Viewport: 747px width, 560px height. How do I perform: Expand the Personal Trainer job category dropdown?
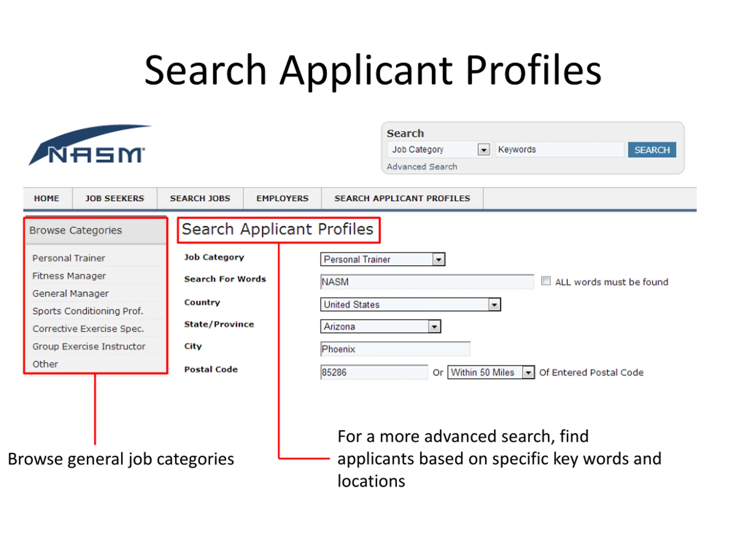click(x=383, y=260)
